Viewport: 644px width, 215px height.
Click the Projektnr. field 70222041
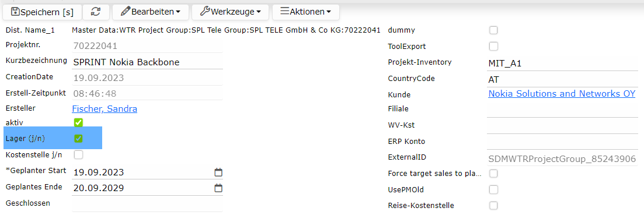click(x=148, y=46)
